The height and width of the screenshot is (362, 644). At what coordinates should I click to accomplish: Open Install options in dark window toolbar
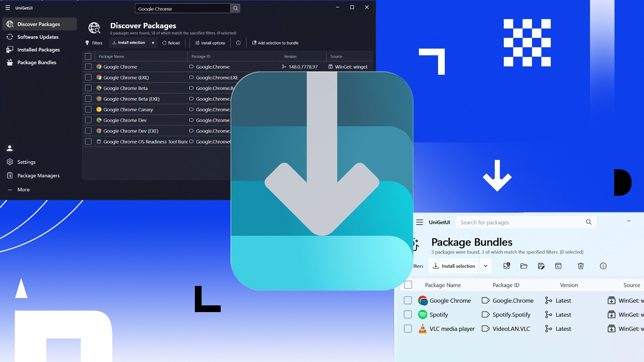210,43
